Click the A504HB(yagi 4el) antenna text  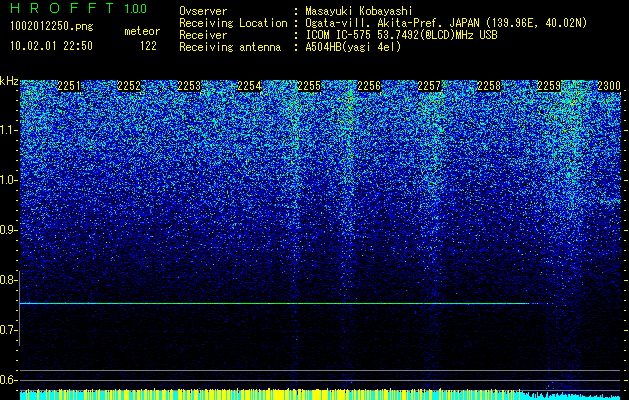pyautogui.click(x=353, y=47)
